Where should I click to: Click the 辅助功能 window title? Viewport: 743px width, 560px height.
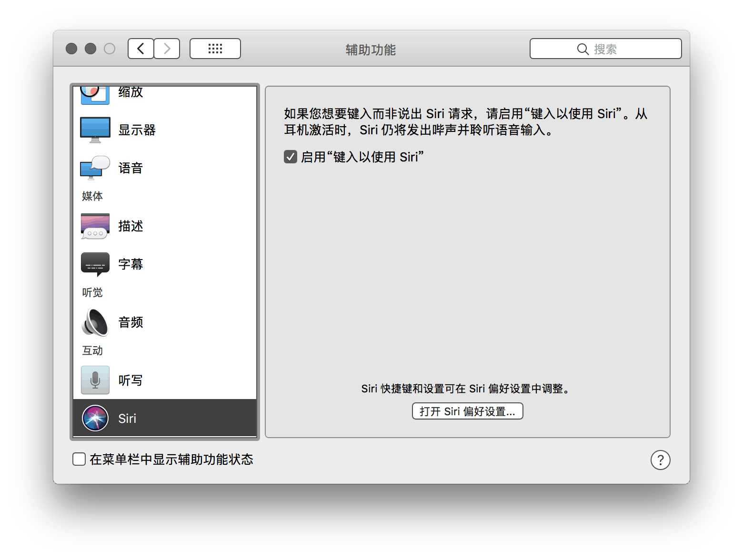coord(371,50)
